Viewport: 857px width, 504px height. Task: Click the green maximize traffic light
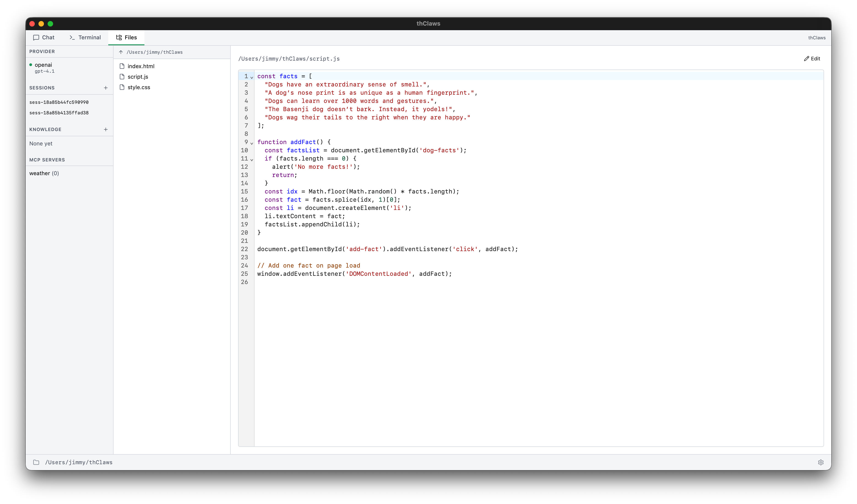51,24
